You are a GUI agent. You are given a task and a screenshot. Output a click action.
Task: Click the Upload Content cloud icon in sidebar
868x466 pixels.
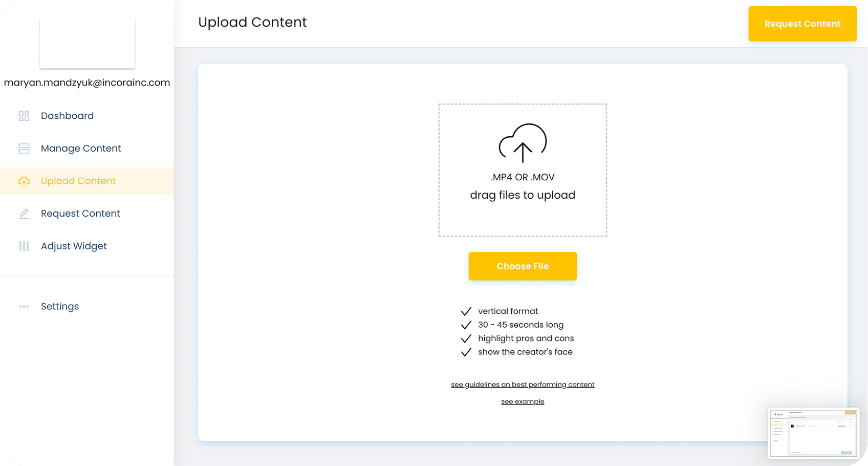(24, 181)
